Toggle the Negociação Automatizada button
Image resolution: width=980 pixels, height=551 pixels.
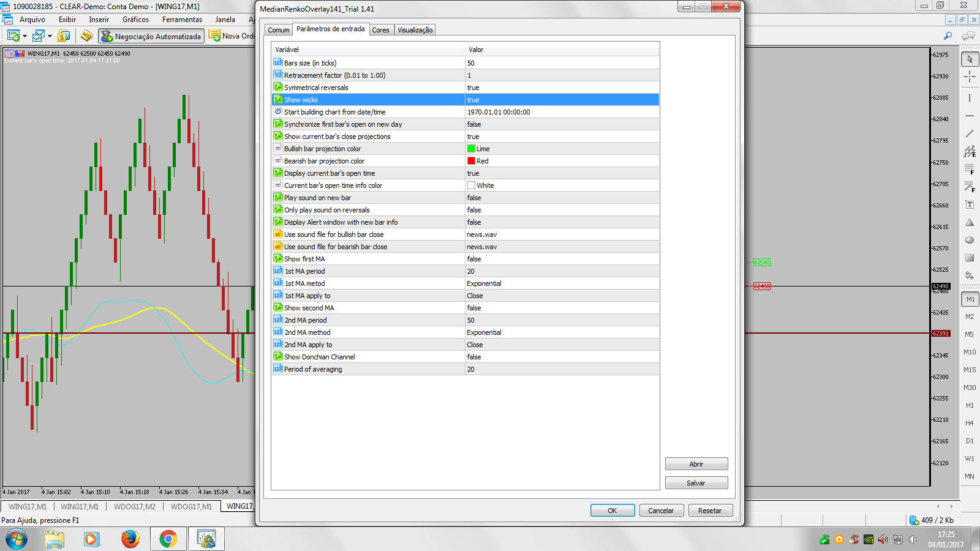[151, 36]
